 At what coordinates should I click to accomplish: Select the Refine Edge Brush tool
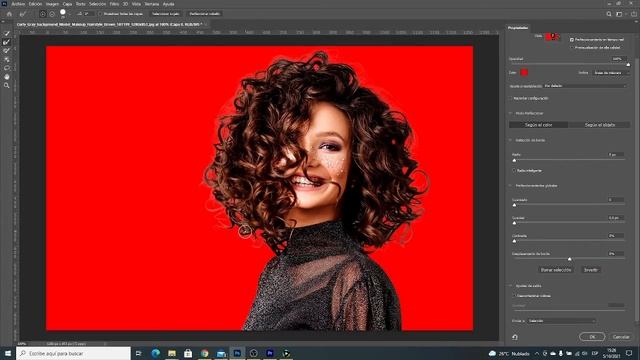click(x=7, y=42)
